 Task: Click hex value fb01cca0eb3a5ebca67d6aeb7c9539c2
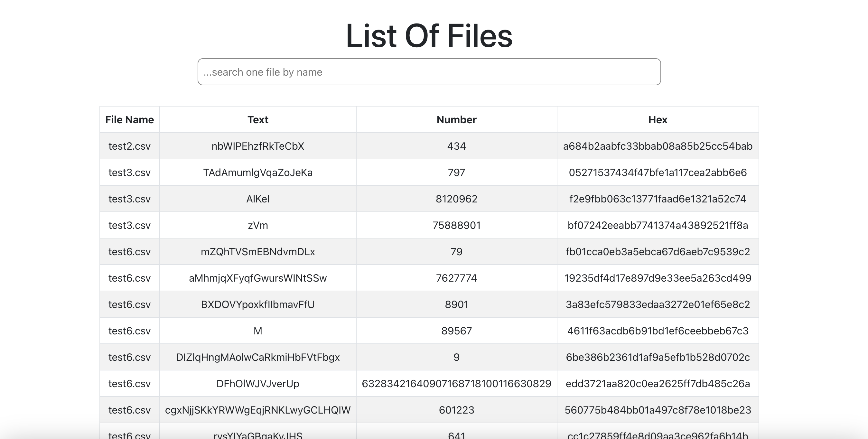pos(658,251)
